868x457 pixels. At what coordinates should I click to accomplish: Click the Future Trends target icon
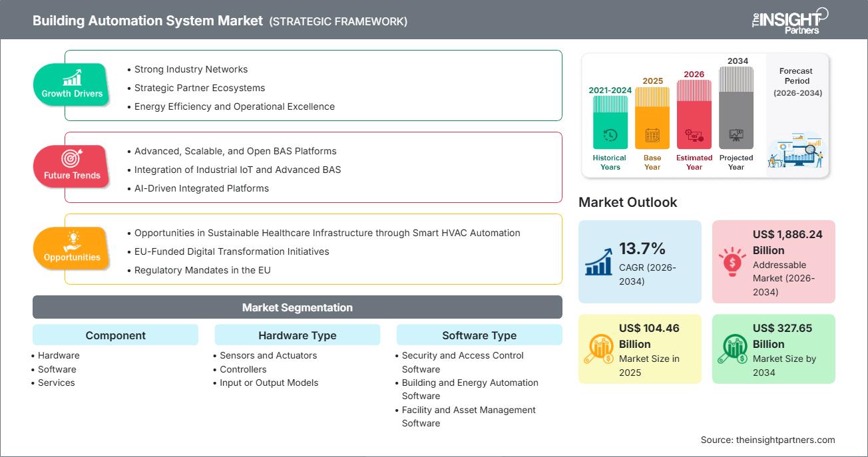pyautogui.click(x=71, y=158)
